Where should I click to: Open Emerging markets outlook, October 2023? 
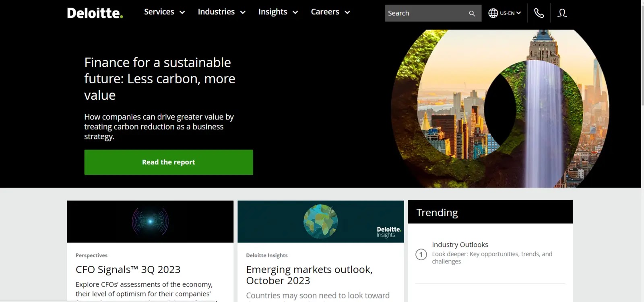click(309, 275)
